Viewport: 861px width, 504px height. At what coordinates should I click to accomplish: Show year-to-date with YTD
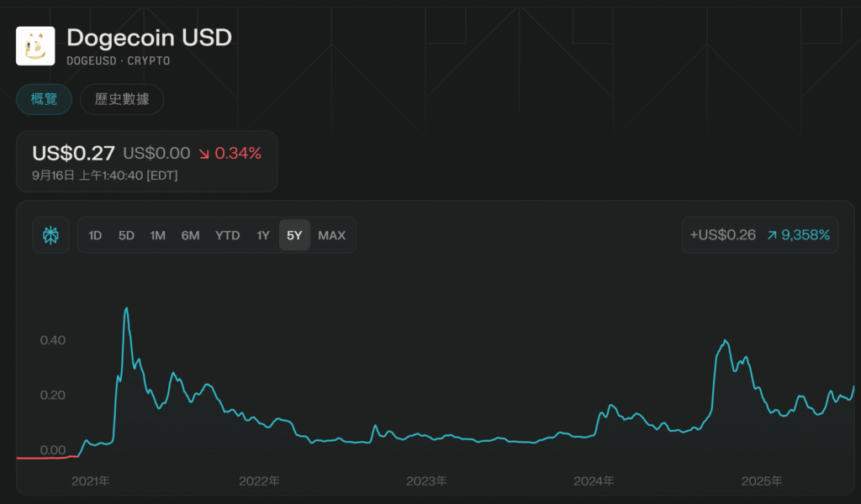[x=227, y=235]
